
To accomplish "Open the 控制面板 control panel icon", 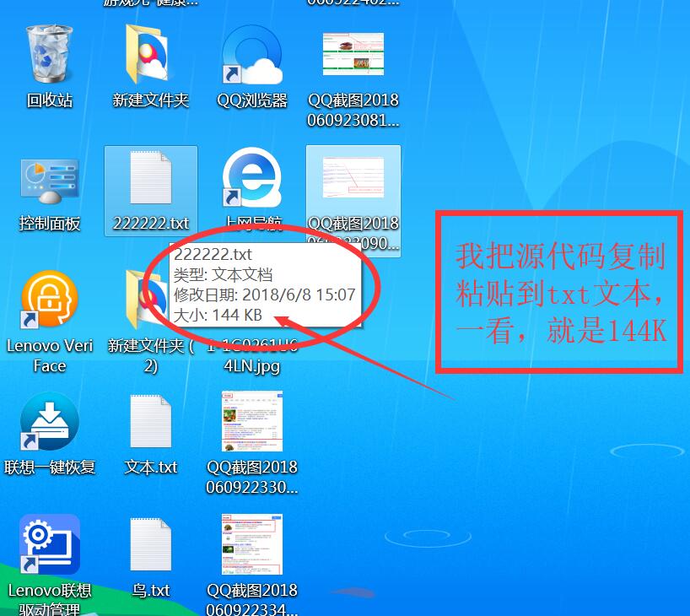I will [x=50, y=180].
